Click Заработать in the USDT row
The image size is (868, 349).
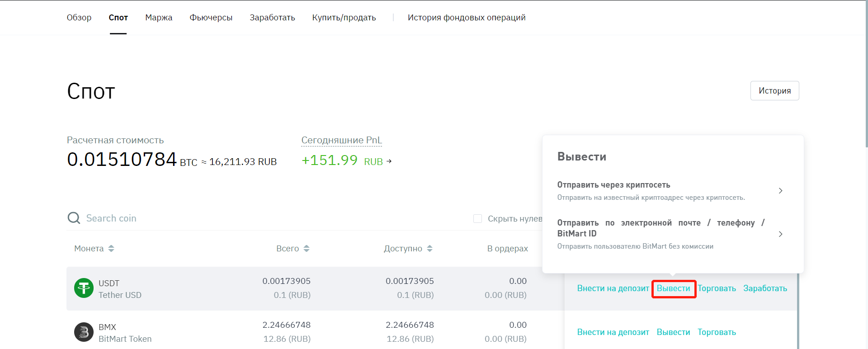(x=765, y=288)
